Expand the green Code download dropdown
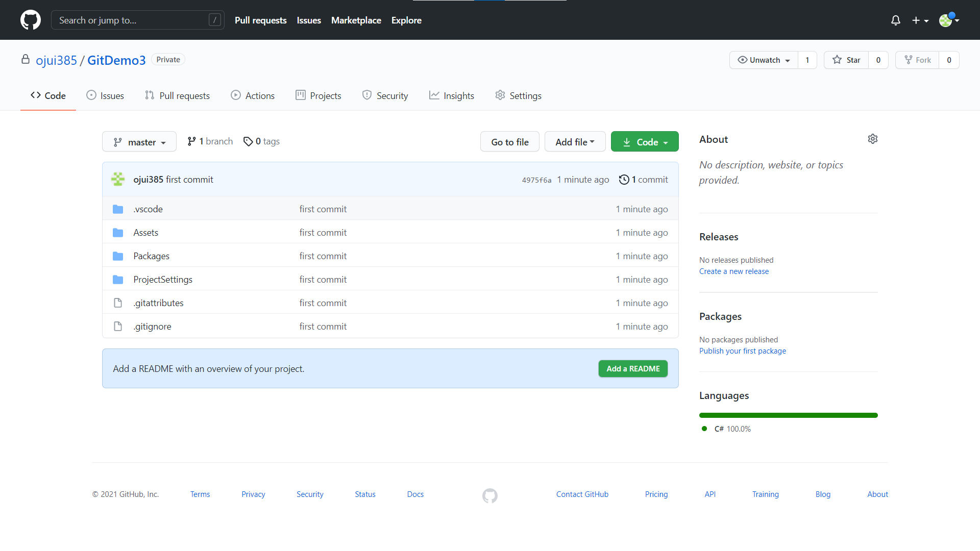 click(x=645, y=142)
